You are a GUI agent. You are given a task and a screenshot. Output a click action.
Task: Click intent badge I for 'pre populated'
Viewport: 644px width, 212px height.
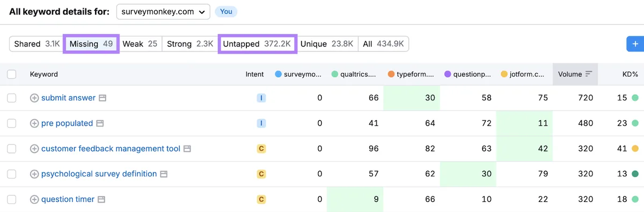click(x=261, y=123)
